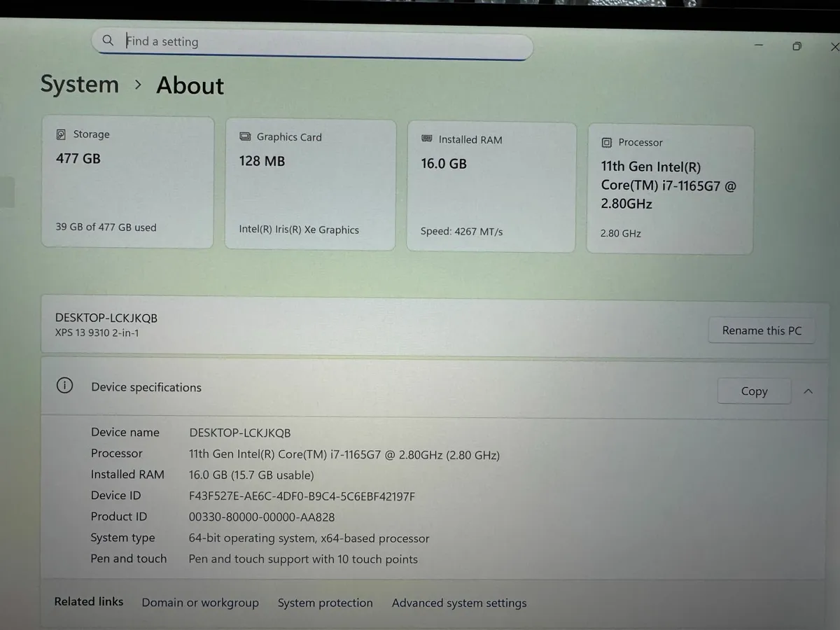Viewport: 840px width, 630px height.
Task: Click the Processor chip icon on its card
Action: click(606, 142)
